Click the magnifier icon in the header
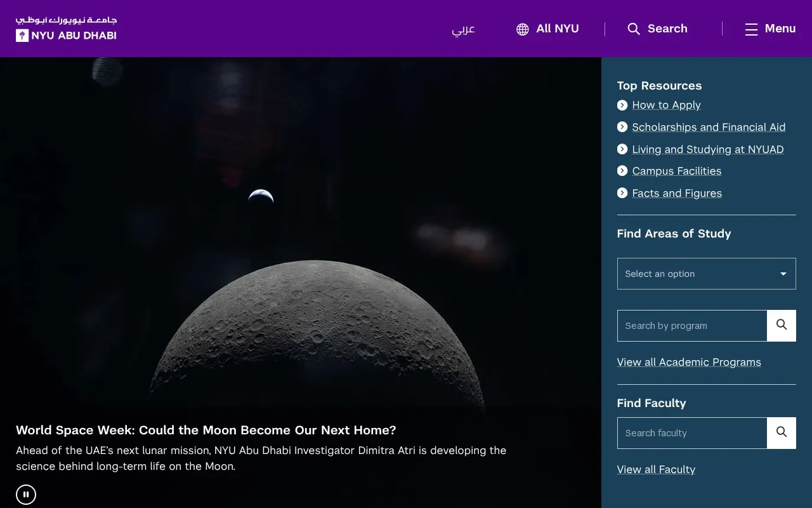 (634, 29)
